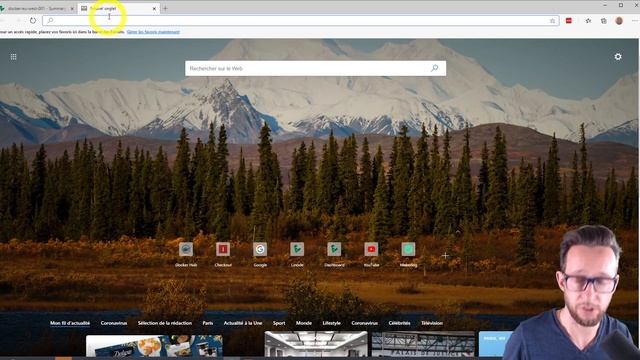Open Sélection de la rédaction category
The width and height of the screenshot is (640, 360).
pos(165,323)
